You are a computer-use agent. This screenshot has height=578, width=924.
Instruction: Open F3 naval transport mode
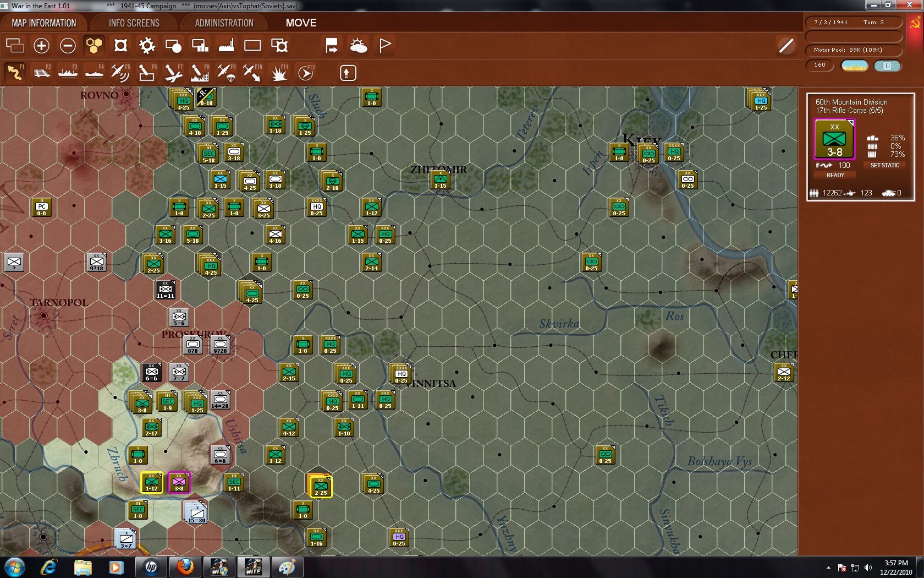[68, 72]
